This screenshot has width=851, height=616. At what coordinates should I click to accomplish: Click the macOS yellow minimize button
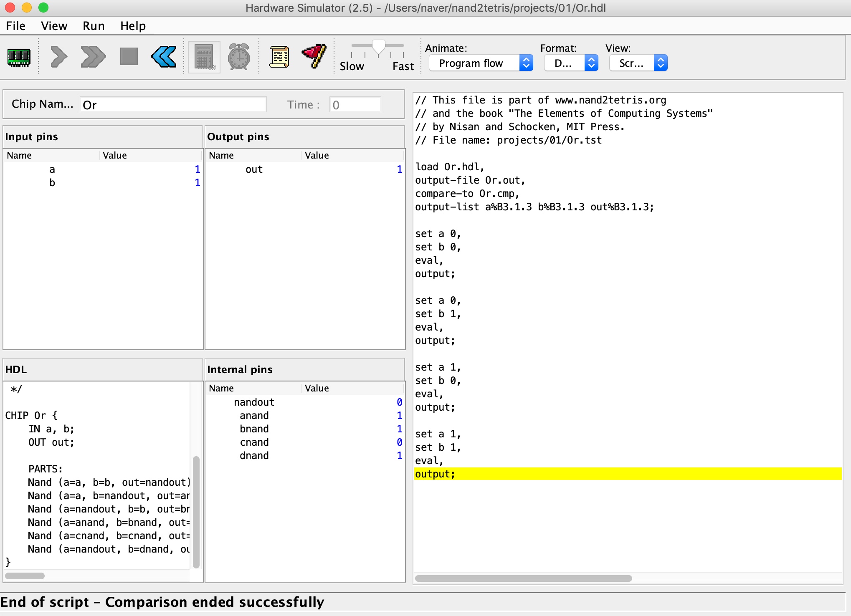[27, 8]
